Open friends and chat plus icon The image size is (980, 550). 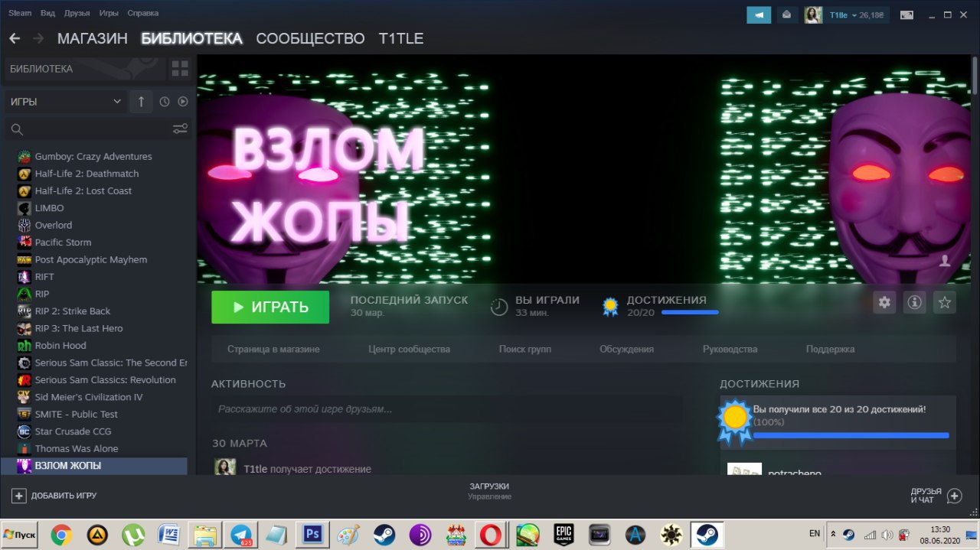pos(954,496)
